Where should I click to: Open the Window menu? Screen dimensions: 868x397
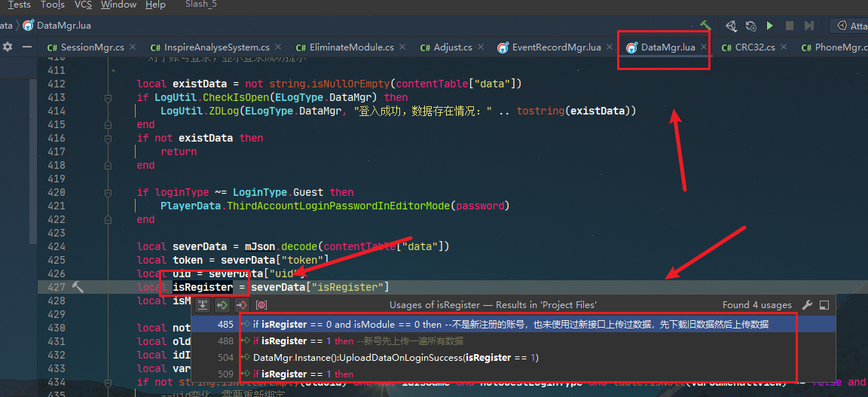(118, 5)
